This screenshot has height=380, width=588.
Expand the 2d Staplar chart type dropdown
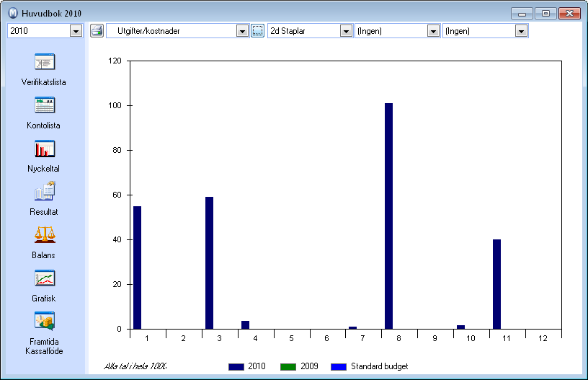(x=346, y=31)
